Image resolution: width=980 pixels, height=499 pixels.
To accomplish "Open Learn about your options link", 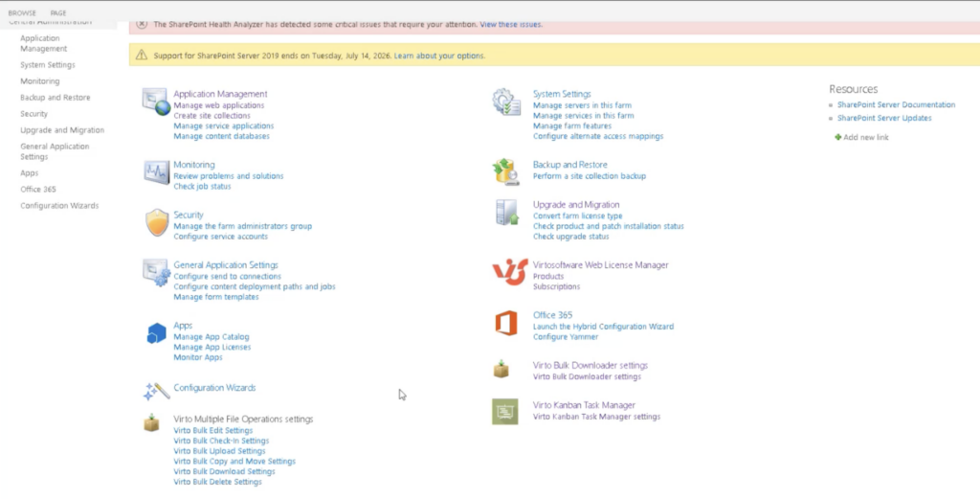I will click(x=439, y=56).
